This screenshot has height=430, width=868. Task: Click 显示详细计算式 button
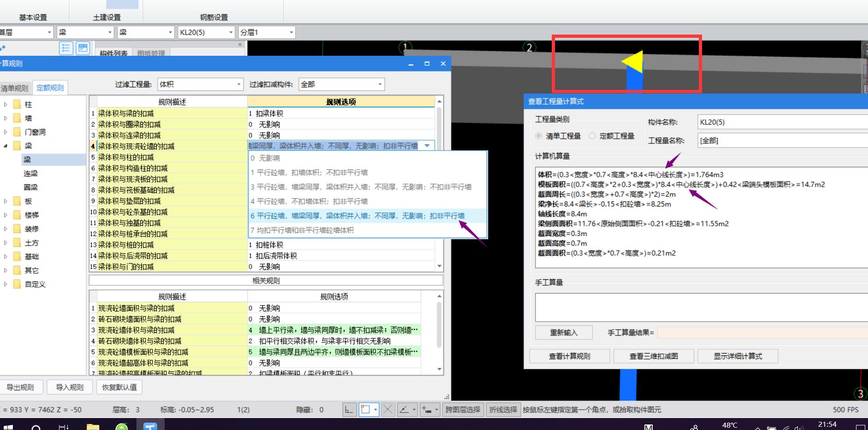point(738,356)
